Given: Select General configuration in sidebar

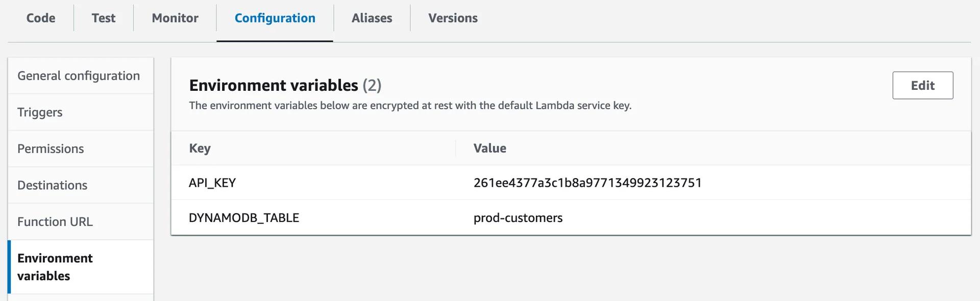Looking at the screenshot, I should pyautogui.click(x=79, y=76).
